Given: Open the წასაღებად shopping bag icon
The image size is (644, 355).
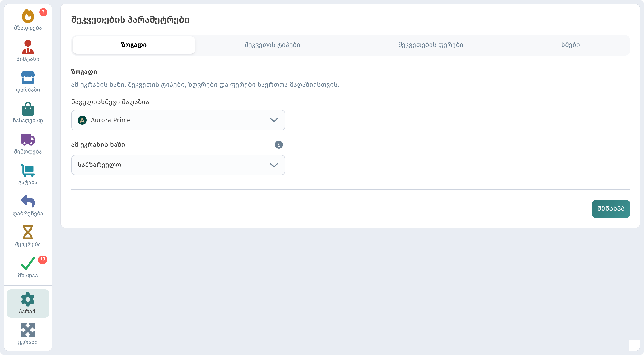Looking at the screenshot, I should click(x=28, y=109).
